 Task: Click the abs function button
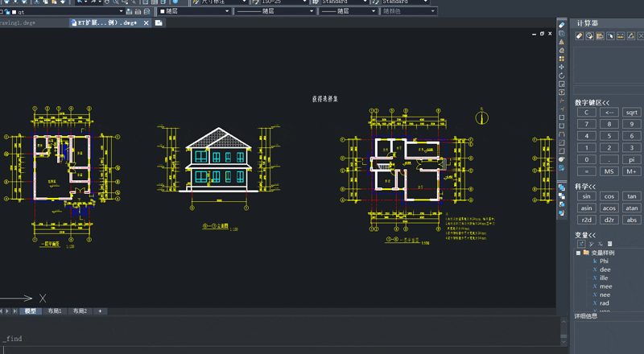click(632, 220)
